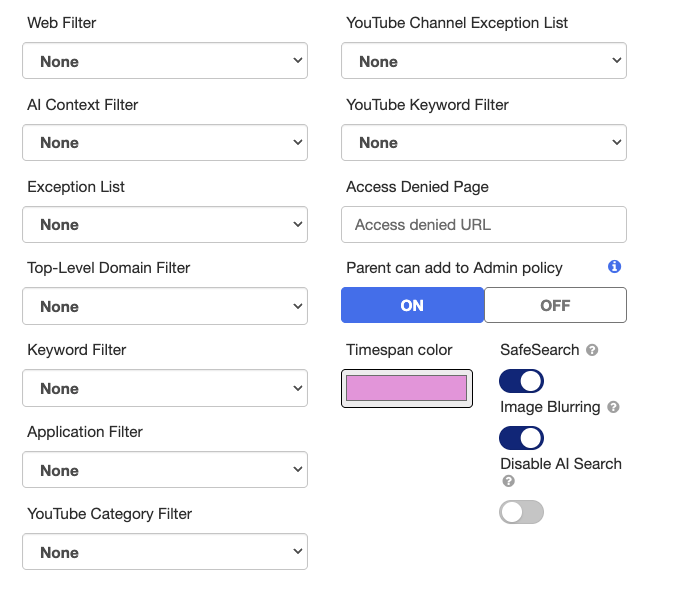Select ON for Parent can add to Admin policy

(x=412, y=305)
